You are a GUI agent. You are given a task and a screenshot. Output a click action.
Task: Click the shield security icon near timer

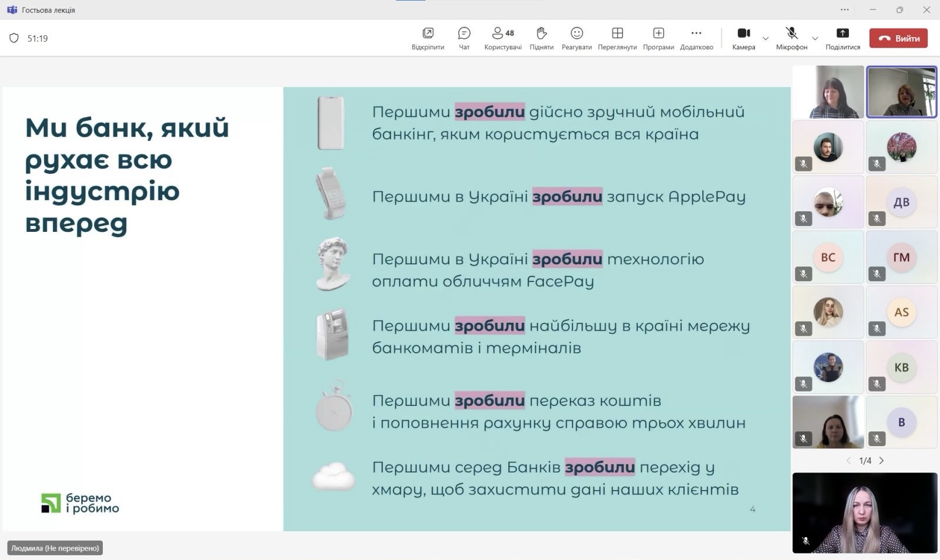tap(14, 38)
